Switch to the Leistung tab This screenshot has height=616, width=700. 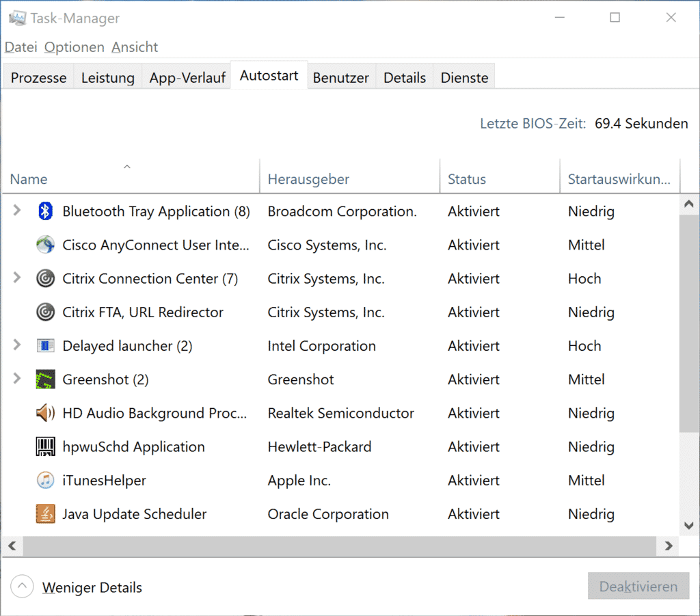(x=107, y=78)
